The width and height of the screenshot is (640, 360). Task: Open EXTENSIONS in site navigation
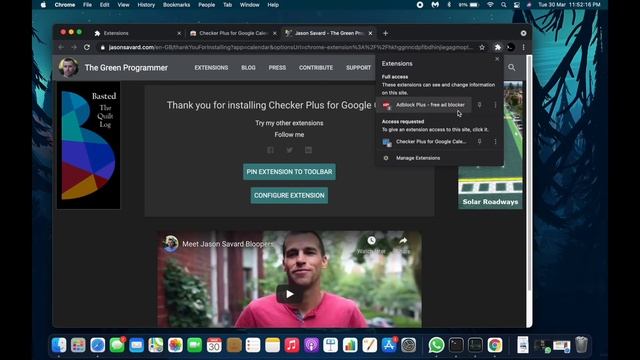[211, 68]
